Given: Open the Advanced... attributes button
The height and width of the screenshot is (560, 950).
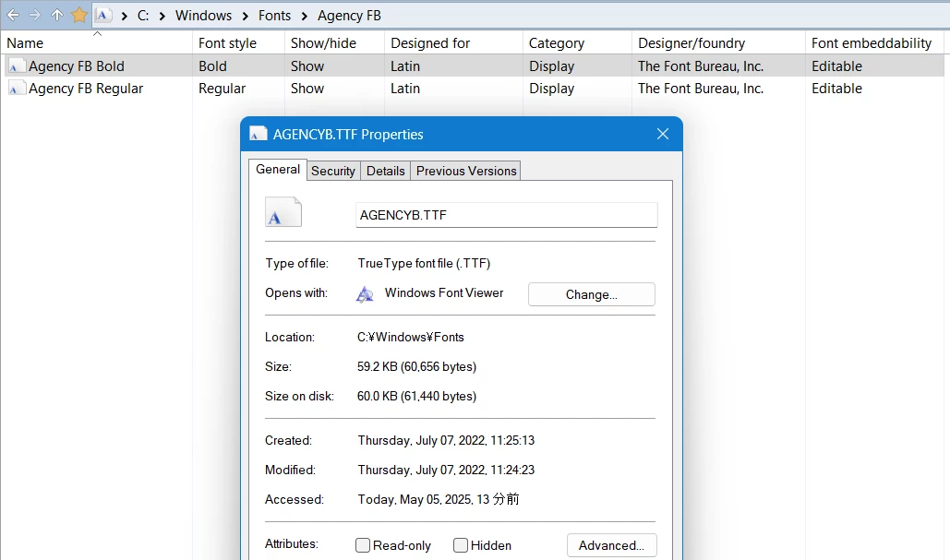Looking at the screenshot, I should [611, 545].
